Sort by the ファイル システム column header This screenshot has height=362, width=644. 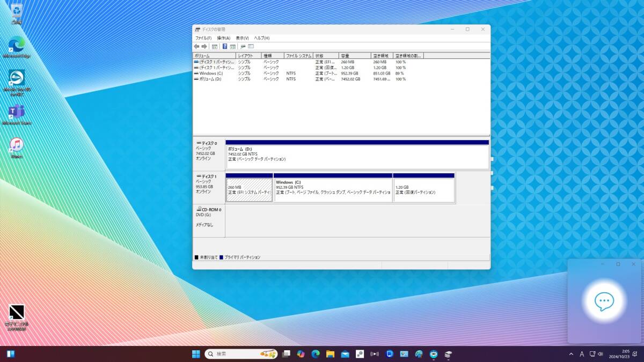(x=298, y=56)
